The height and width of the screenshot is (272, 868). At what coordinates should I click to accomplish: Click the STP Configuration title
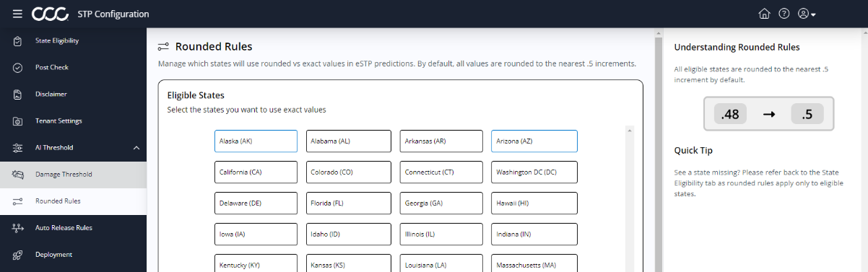pyautogui.click(x=113, y=14)
